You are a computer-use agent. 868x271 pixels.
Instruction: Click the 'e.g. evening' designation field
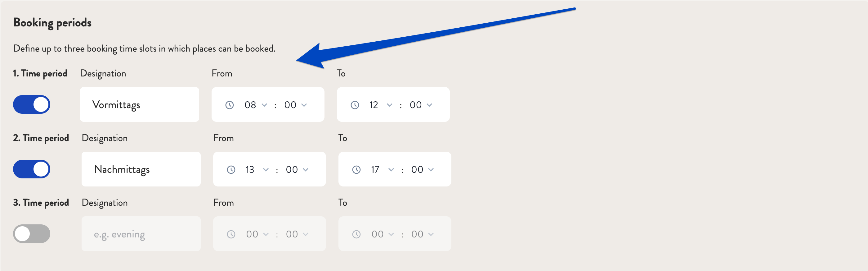coord(141,234)
